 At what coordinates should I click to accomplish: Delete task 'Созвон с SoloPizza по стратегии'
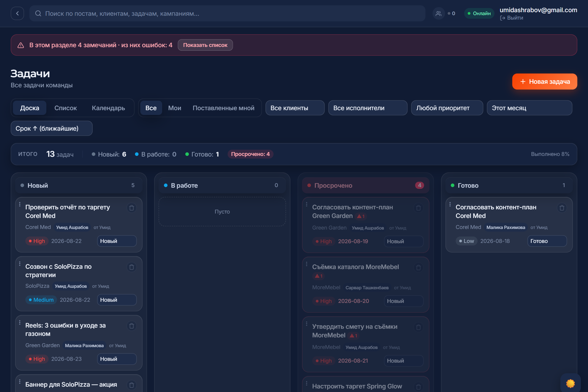click(x=132, y=267)
